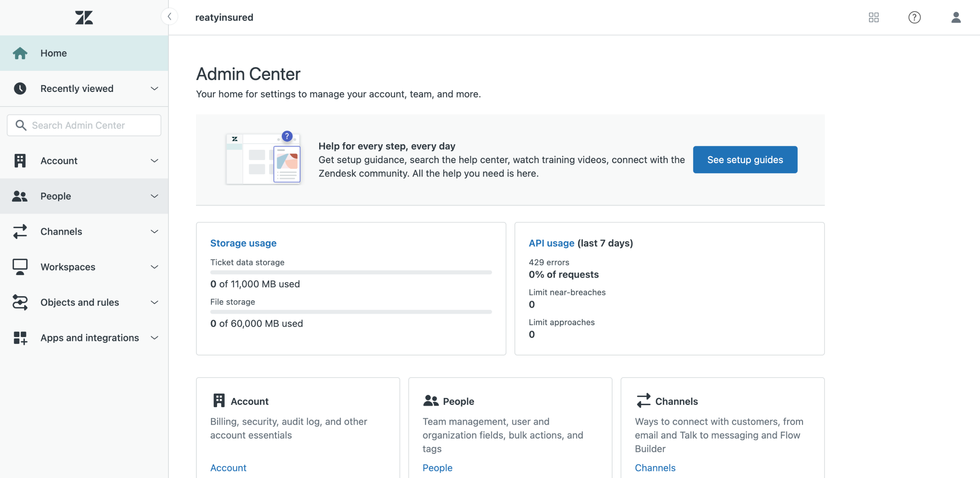Click the Channels arrows icon in sidebar

[20, 231]
